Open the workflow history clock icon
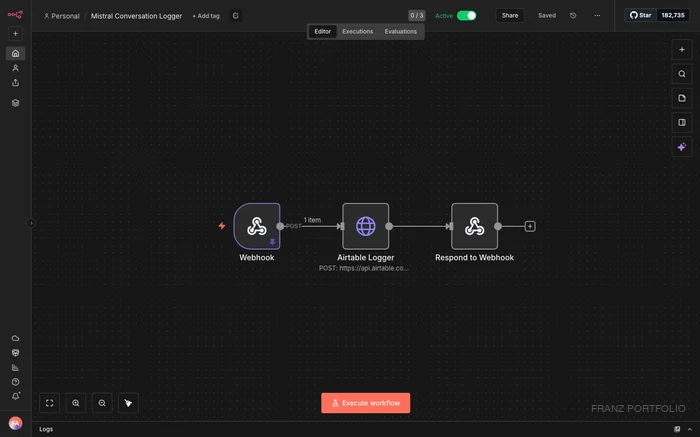The image size is (700, 437). [x=573, y=16]
